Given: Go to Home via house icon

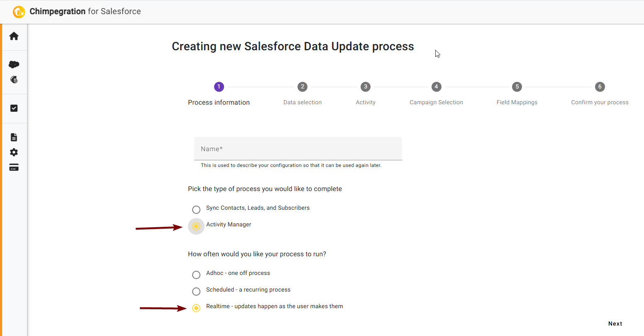Looking at the screenshot, I should coord(14,36).
